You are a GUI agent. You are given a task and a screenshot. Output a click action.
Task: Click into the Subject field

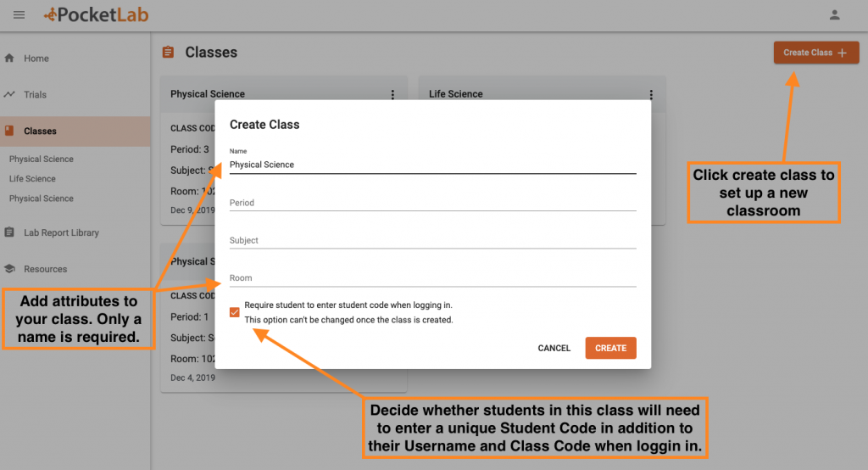pos(432,240)
